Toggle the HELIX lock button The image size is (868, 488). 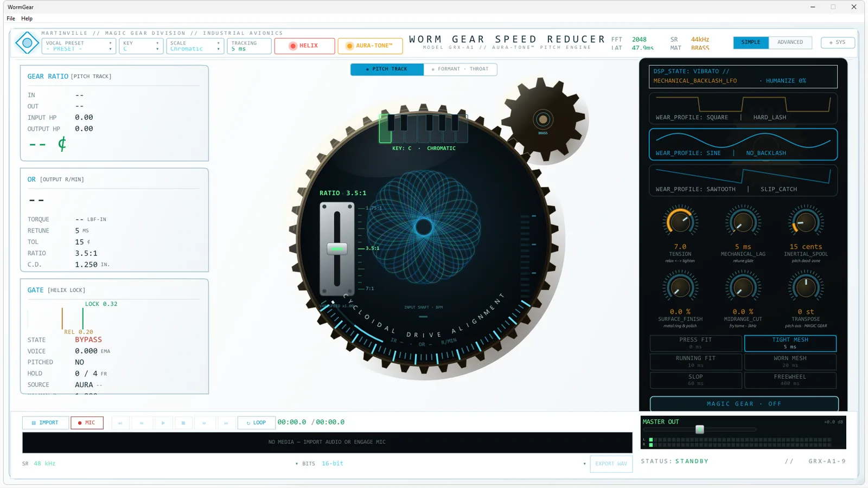click(304, 46)
